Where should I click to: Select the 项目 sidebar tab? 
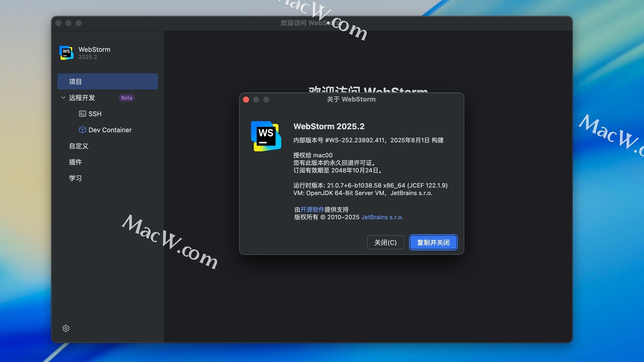point(107,81)
